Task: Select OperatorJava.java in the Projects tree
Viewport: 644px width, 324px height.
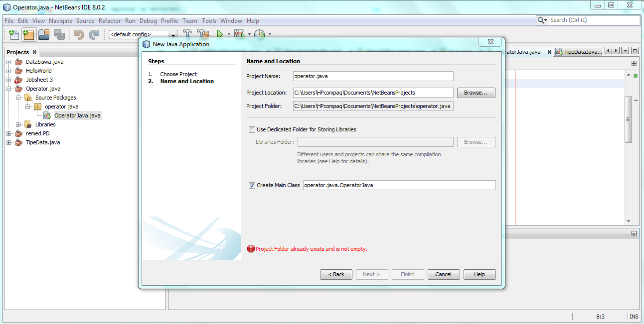Action: (77, 115)
